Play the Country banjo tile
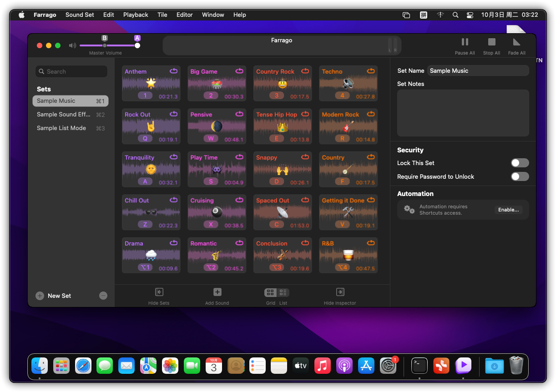This screenshot has width=556, height=392. (348, 169)
